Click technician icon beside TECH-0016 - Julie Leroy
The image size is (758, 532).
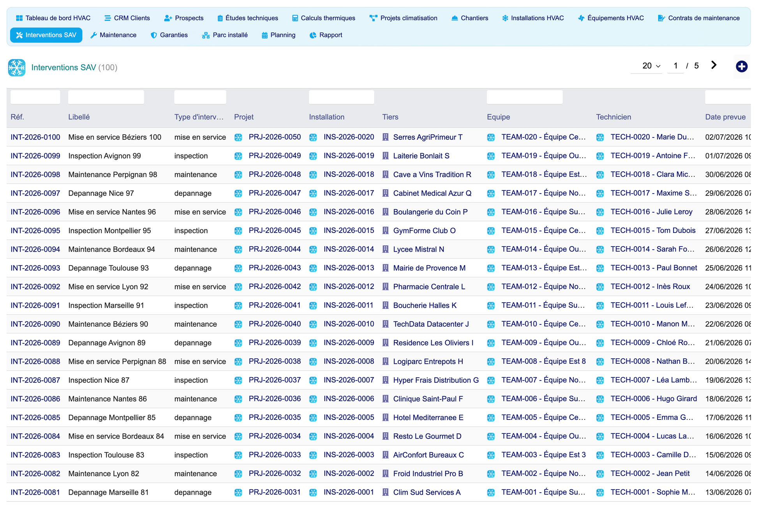click(600, 212)
